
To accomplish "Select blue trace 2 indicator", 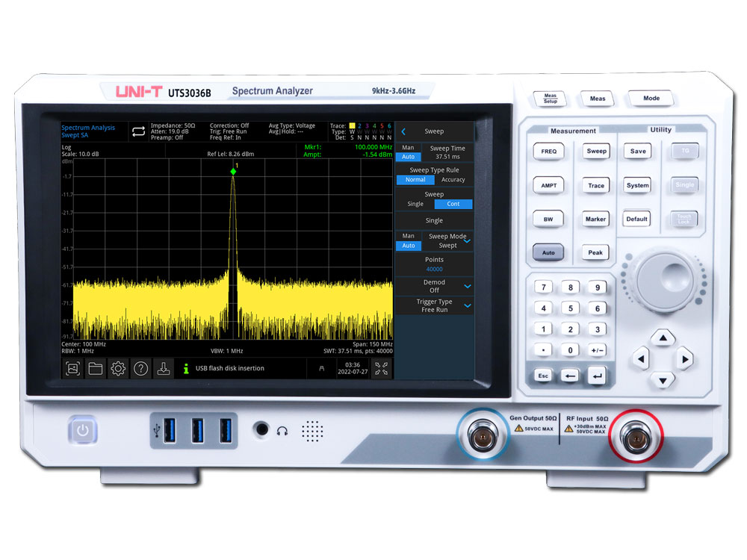I will (360, 125).
